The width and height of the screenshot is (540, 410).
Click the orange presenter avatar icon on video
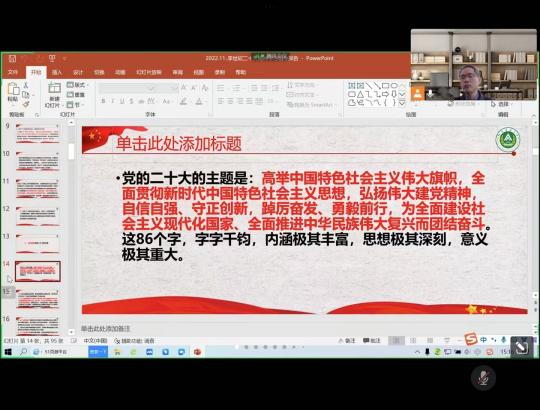(417, 94)
